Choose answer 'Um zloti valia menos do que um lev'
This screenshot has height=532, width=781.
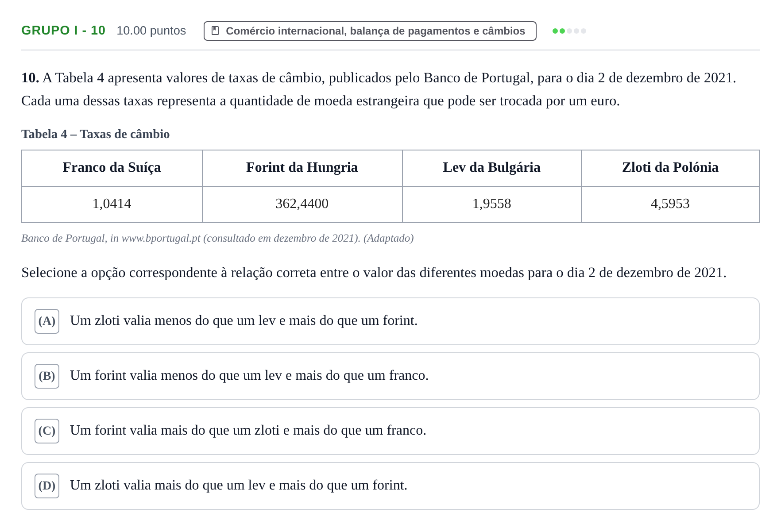pos(390,321)
